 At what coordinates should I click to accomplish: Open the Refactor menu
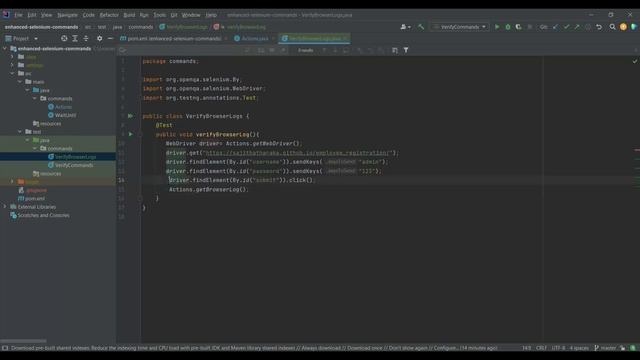109,15
